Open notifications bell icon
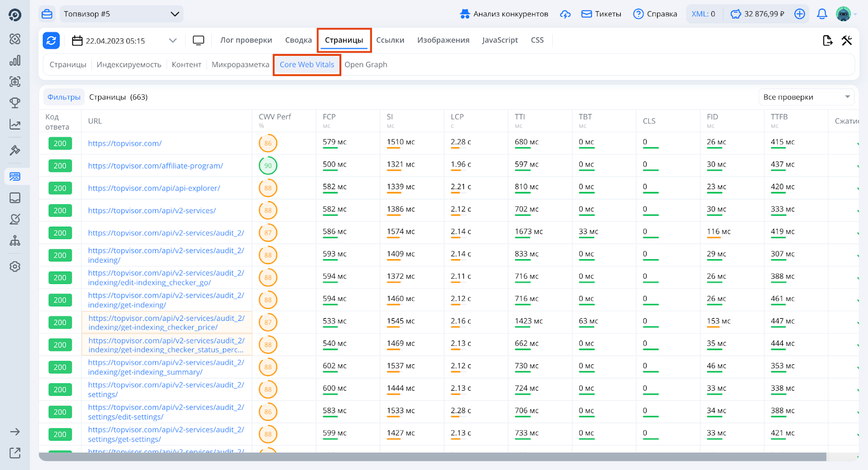The height and width of the screenshot is (470, 868). 822,14
